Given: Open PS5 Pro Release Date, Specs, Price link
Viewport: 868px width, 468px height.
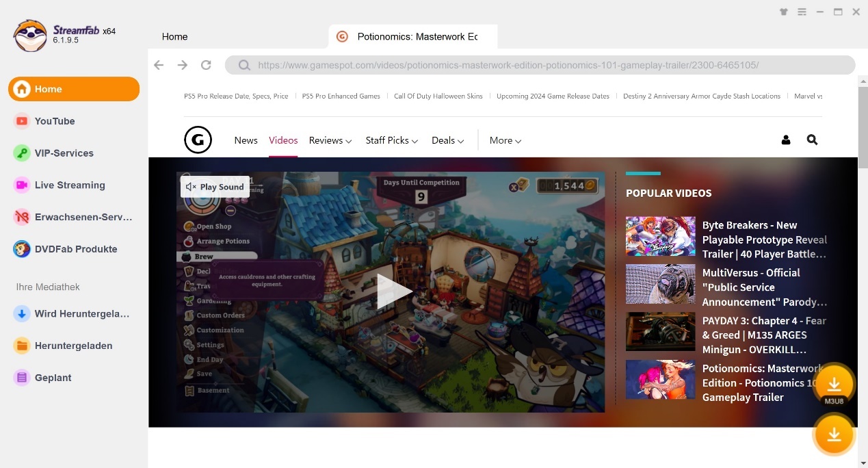Looking at the screenshot, I should [x=236, y=96].
